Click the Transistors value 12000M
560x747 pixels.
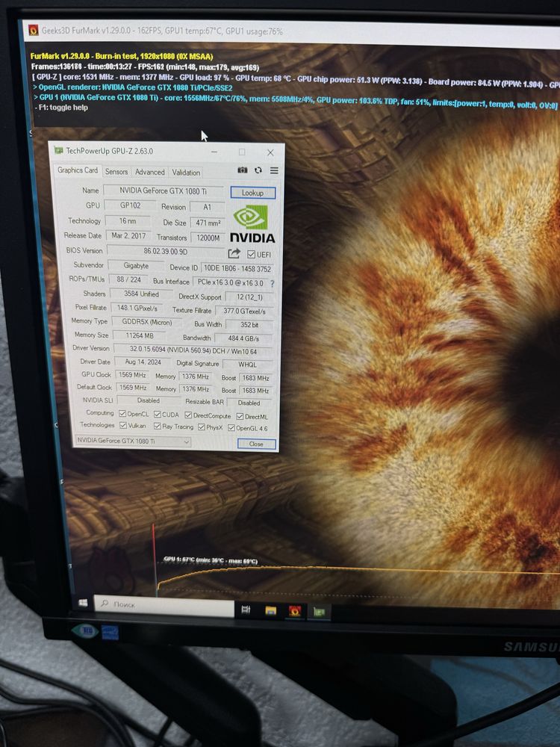pos(208,238)
